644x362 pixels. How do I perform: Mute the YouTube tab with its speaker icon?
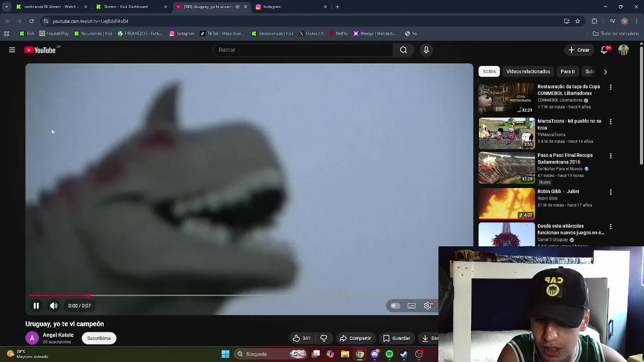[237, 7]
